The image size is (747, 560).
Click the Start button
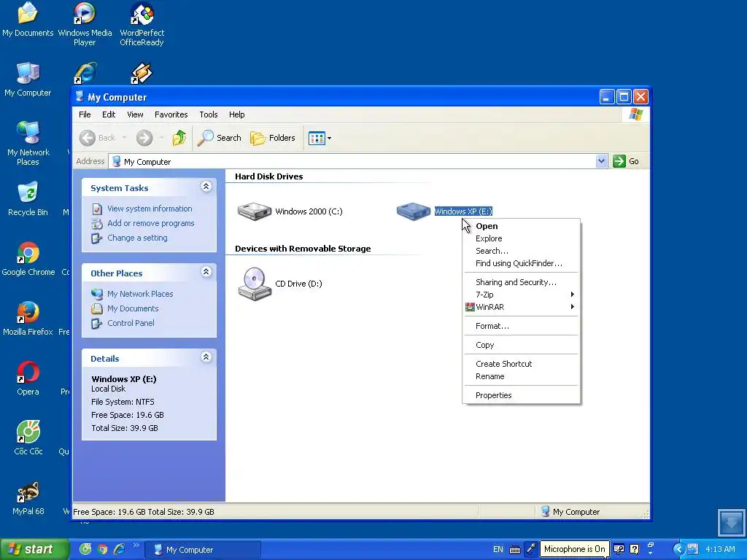pyautogui.click(x=34, y=549)
